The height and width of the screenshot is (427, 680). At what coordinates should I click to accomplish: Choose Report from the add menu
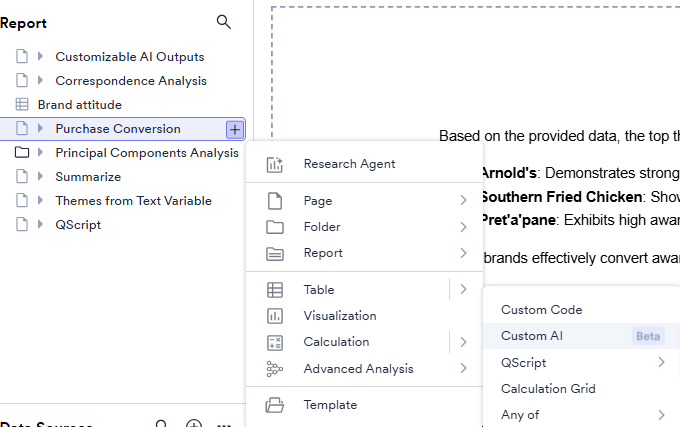(x=323, y=253)
